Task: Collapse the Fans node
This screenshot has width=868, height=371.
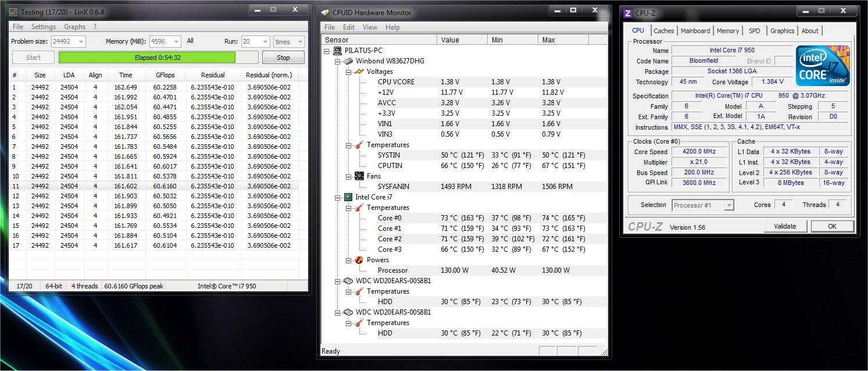Action: point(349,176)
